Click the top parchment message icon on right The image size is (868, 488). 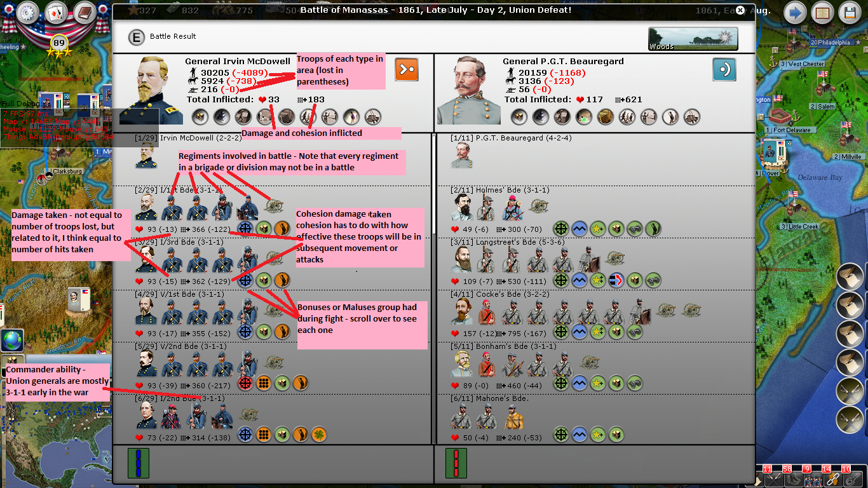tap(850, 275)
